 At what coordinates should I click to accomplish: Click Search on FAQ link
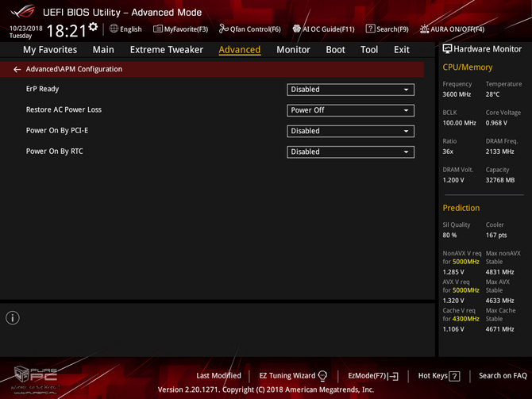point(503,376)
